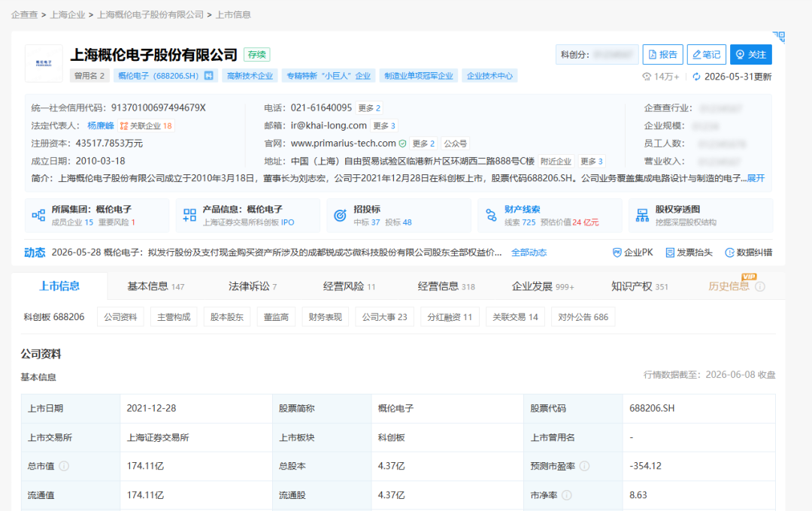
Task: Select the 分红融资 11 sub-tab
Action: point(450,317)
